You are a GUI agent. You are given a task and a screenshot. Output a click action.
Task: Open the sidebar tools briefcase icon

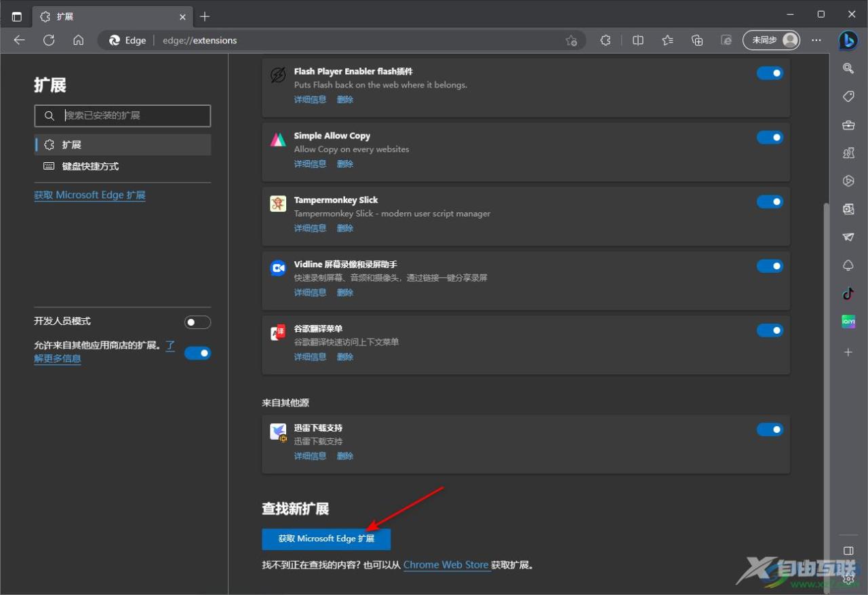pyautogui.click(x=848, y=125)
